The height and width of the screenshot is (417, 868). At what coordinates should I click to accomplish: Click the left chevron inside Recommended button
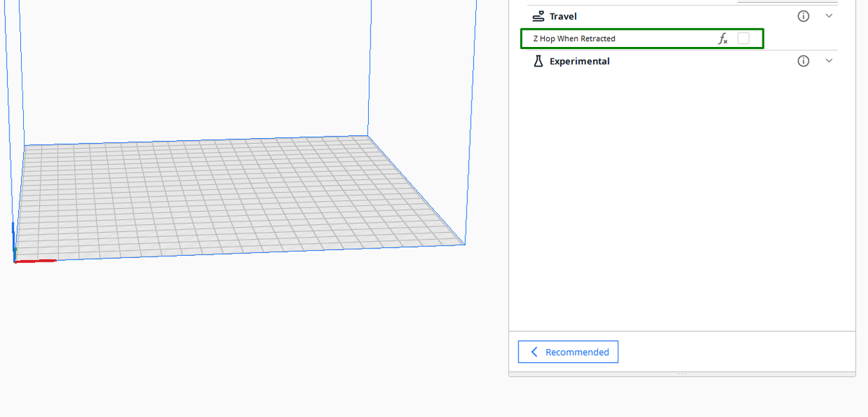coord(534,352)
